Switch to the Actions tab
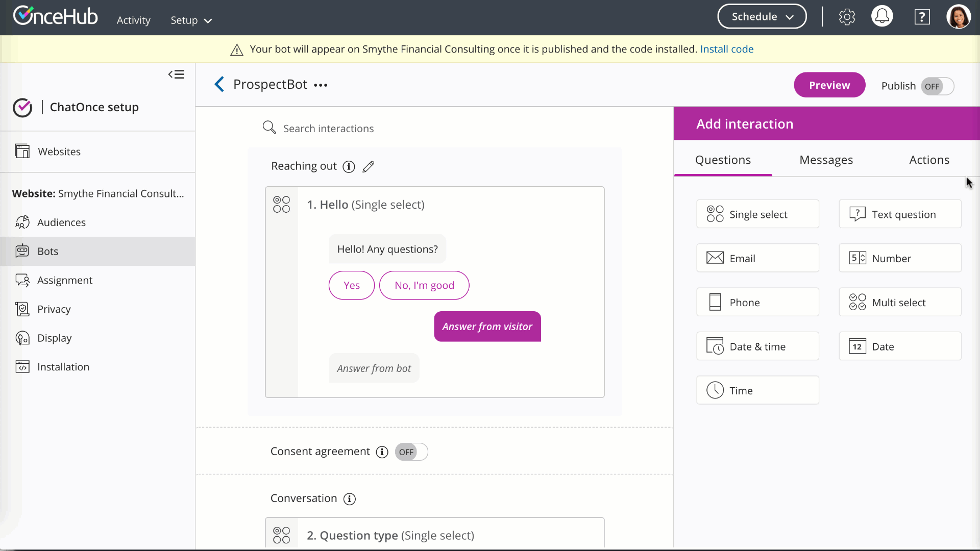Image resolution: width=980 pixels, height=551 pixels. coord(929,160)
